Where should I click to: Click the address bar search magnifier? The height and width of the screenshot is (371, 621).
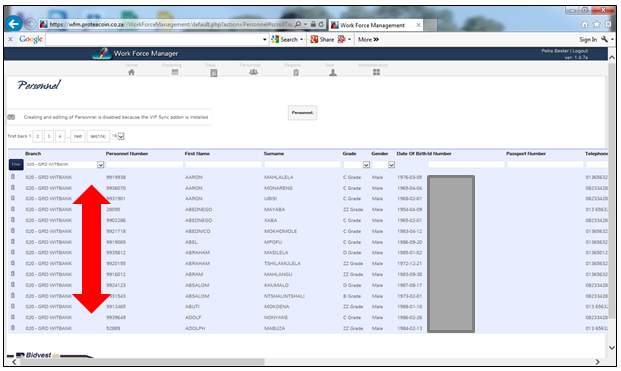pos(298,24)
